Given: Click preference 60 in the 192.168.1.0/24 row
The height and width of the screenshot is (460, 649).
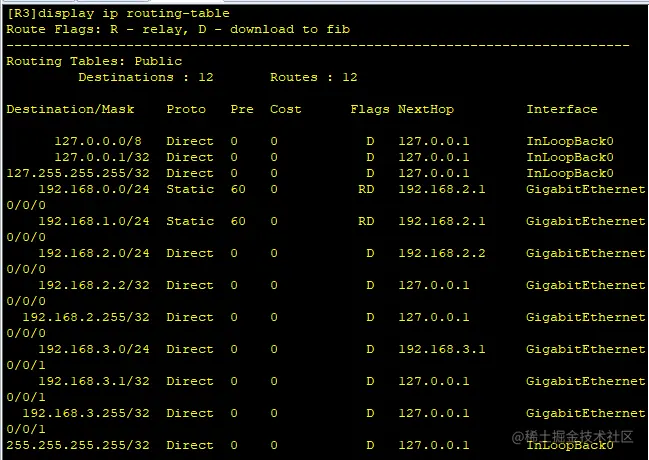Looking at the screenshot, I should 238,221.
